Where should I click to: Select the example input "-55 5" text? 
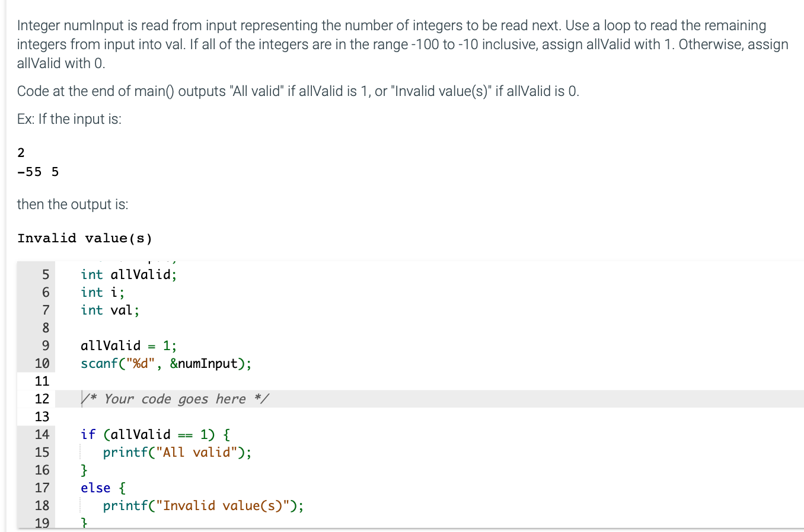click(x=37, y=172)
